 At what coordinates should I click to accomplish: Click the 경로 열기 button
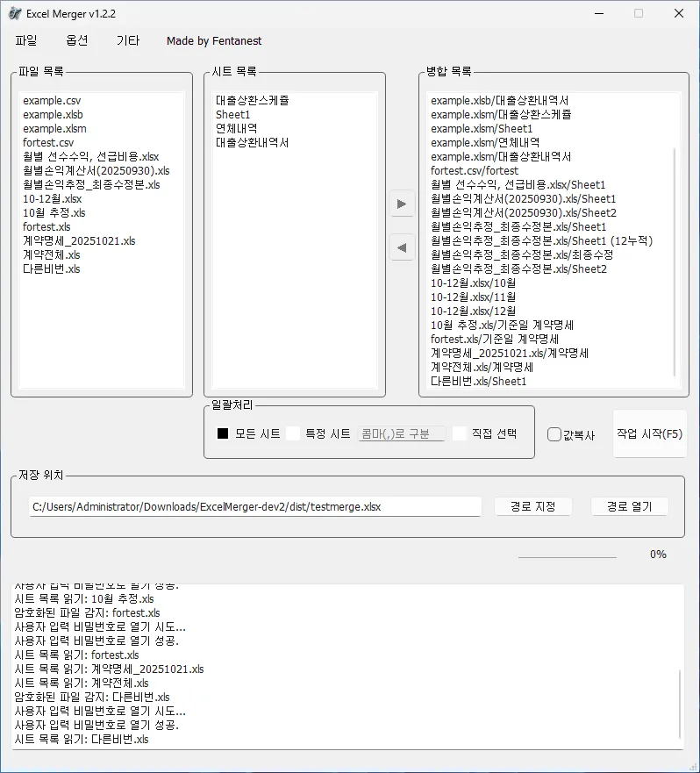(629, 506)
